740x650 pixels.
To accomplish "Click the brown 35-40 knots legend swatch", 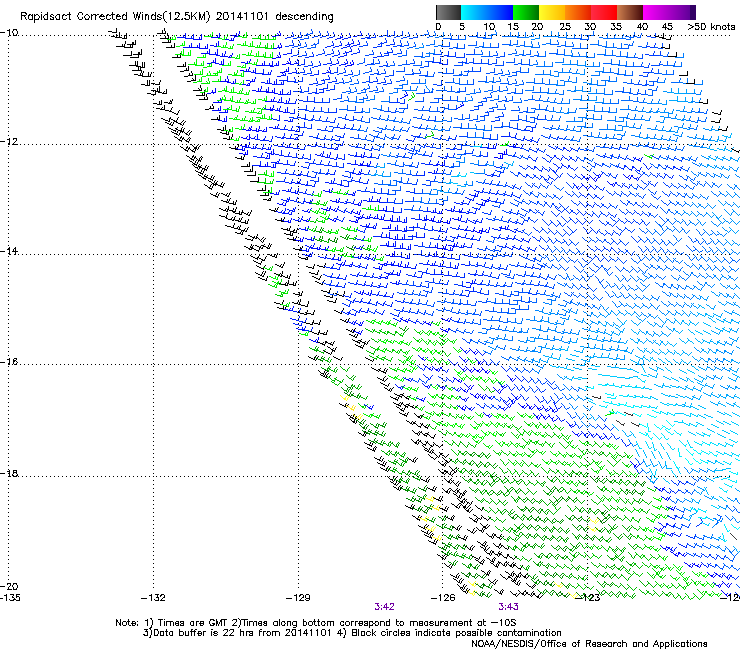I will click(x=630, y=12).
